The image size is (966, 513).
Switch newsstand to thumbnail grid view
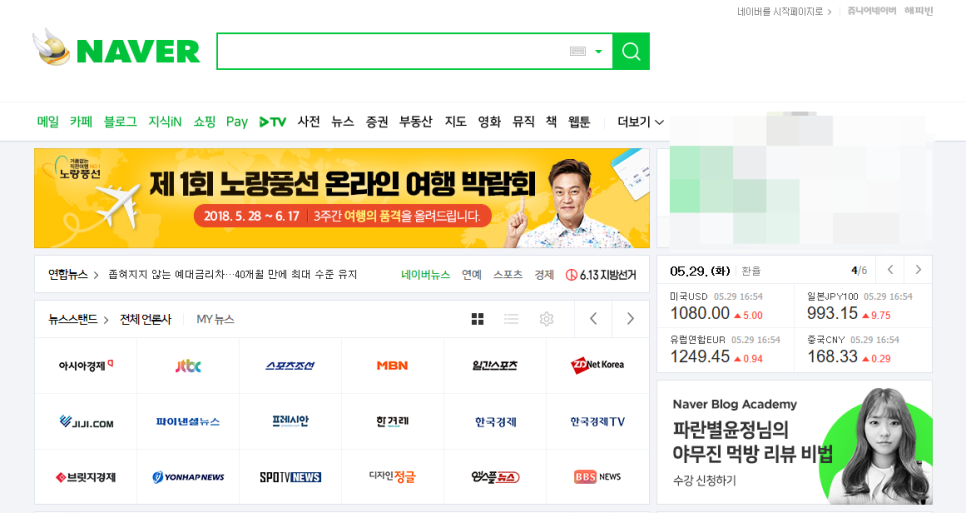coord(477,319)
